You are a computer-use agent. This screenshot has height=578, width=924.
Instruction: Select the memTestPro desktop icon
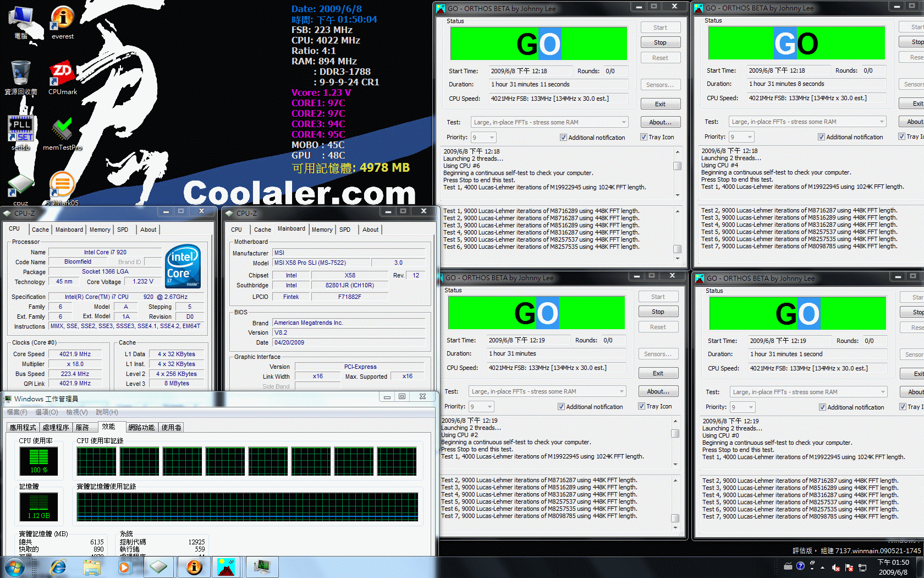click(x=63, y=133)
